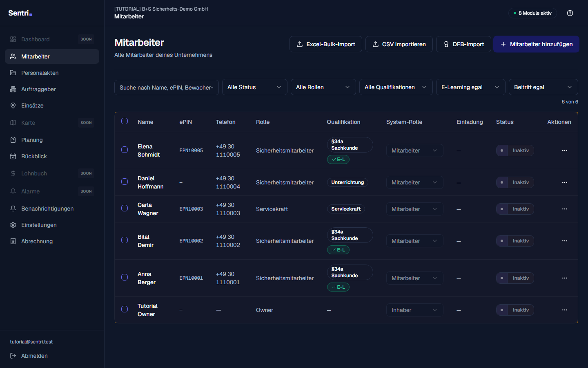Image resolution: width=588 pixels, height=368 pixels.
Task: Check the row for Anna Berger
Action: (x=125, y=277)
